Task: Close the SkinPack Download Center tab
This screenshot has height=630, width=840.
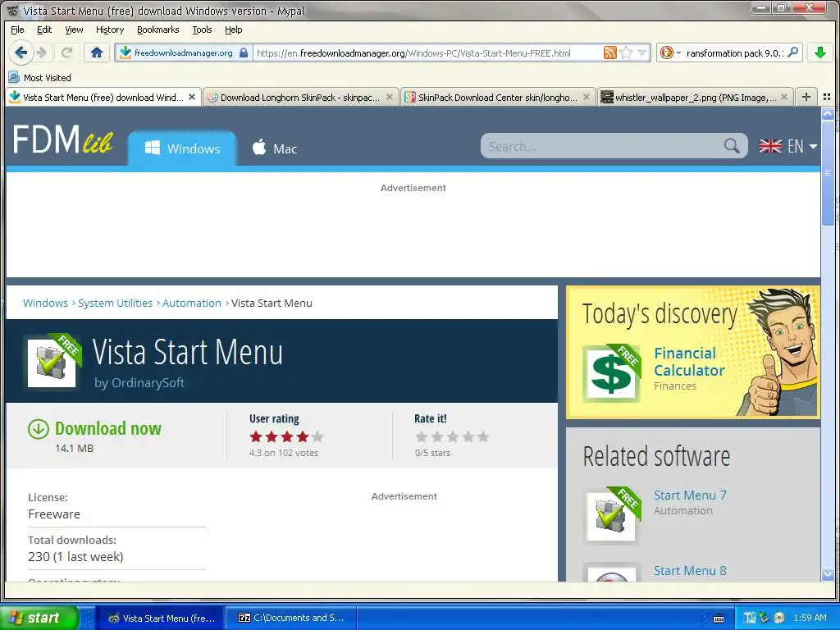Action: point(587,97)
